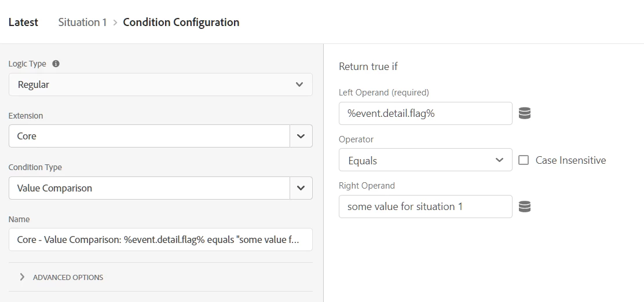Click the Name text field
Image resolution: width=644 pixels, height=302 pixels.
pyautogui.click(x=160, y=240)
